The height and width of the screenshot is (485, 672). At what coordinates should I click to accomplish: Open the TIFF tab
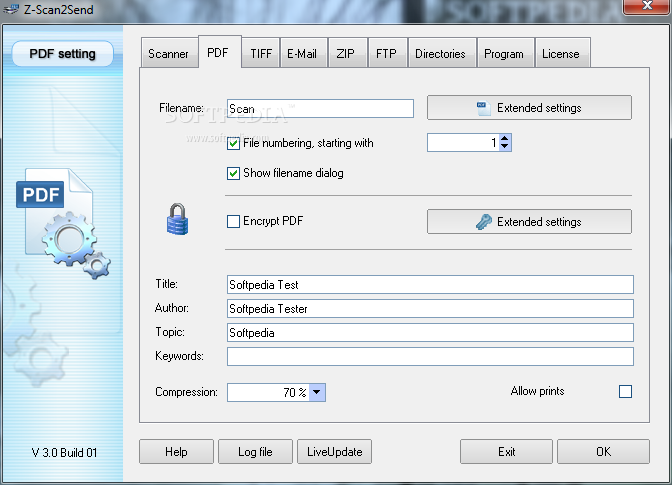pos(261,54)
